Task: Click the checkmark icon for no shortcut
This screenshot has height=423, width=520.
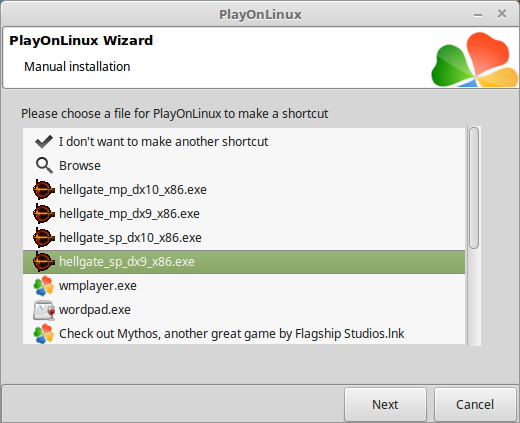Action: coord(44,142)
